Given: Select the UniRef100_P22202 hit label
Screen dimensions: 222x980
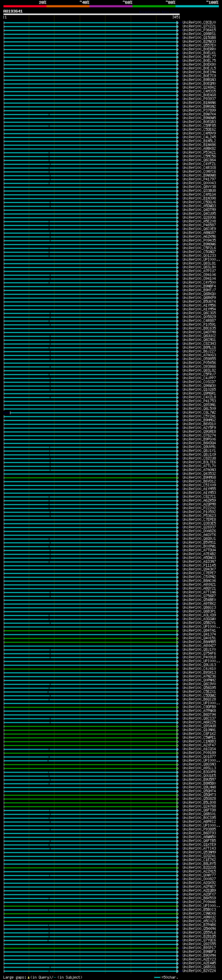Looking at the screenshot, I should (199, 508).
